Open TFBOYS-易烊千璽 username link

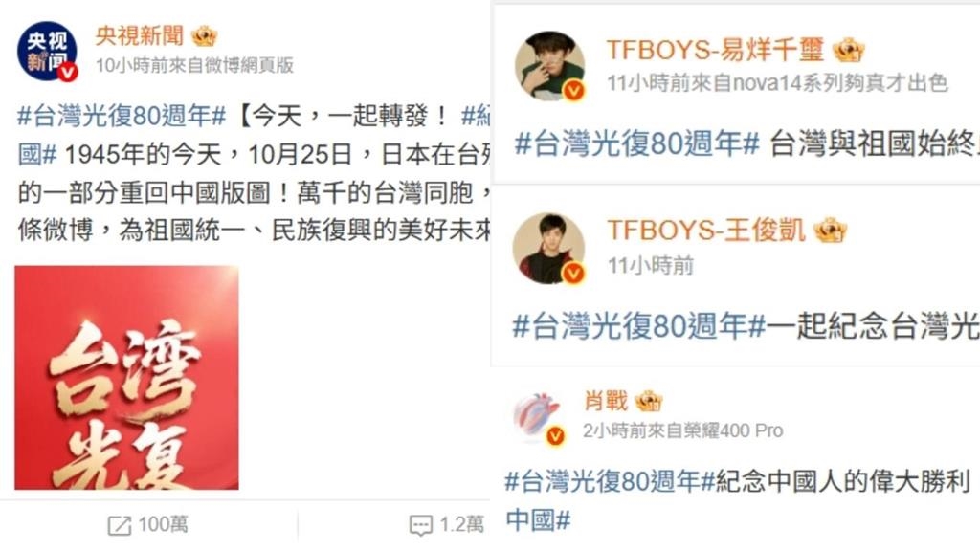coord(715,50)
